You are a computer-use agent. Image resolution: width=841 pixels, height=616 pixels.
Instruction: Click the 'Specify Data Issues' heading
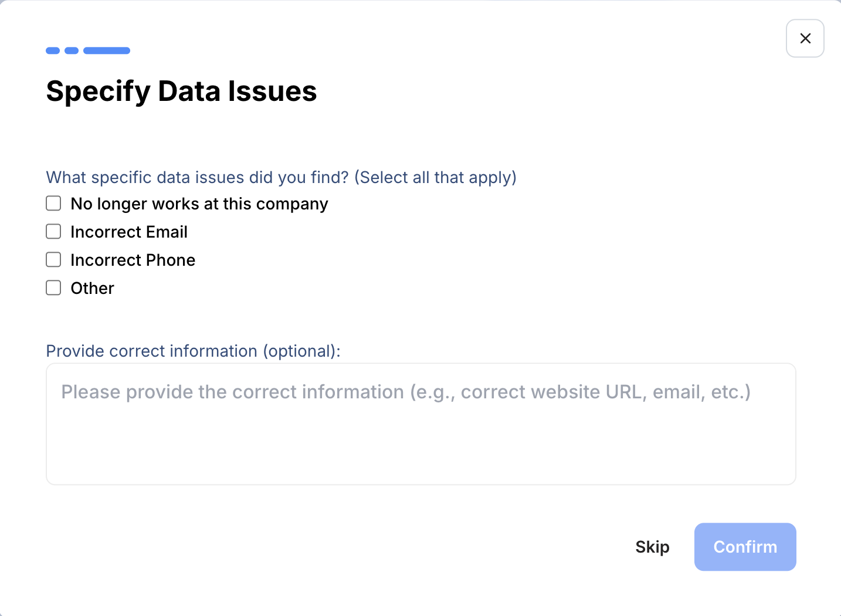click(x=181, y=92)
